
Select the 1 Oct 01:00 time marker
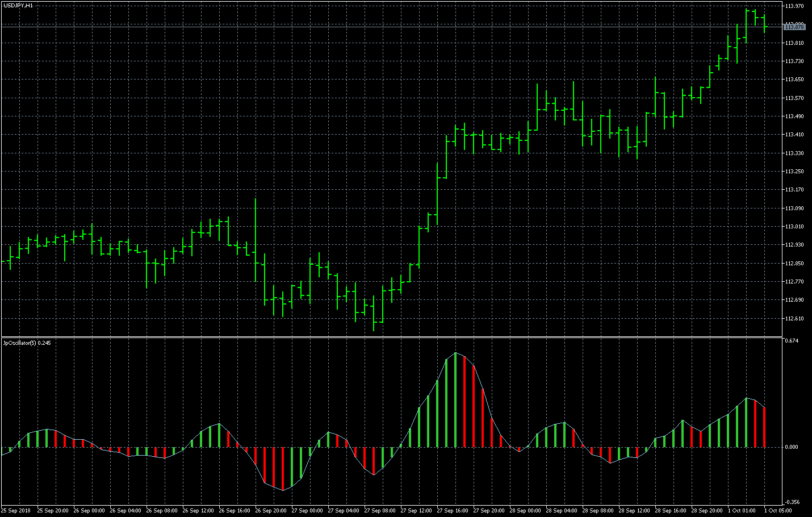[743, 511]
